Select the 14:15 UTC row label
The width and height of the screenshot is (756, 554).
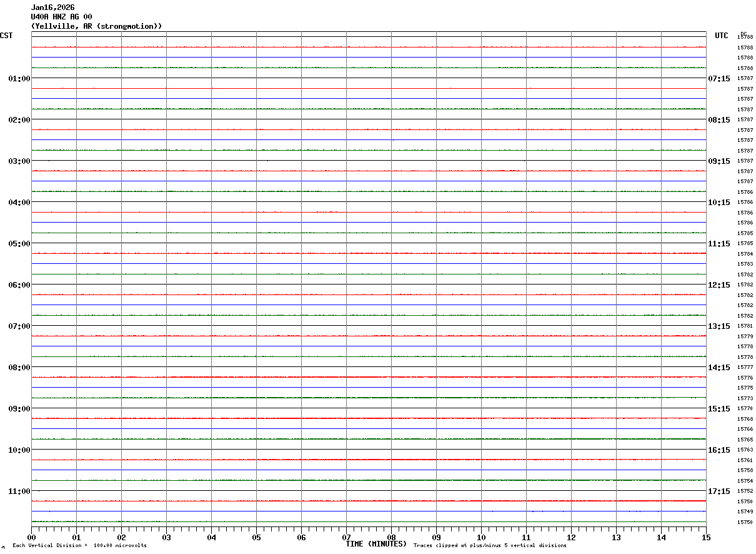pyautogui.click(x=719, y=368)
